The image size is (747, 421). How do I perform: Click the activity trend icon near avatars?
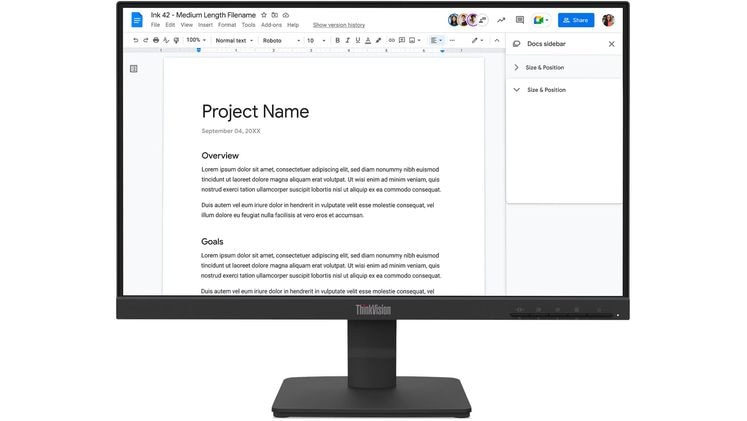coord(501,20)
